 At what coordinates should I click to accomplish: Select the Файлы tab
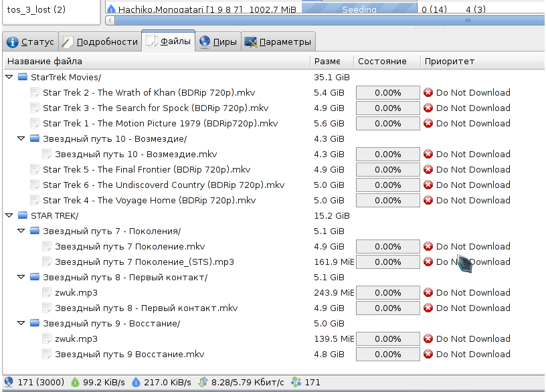pos(169,41)
